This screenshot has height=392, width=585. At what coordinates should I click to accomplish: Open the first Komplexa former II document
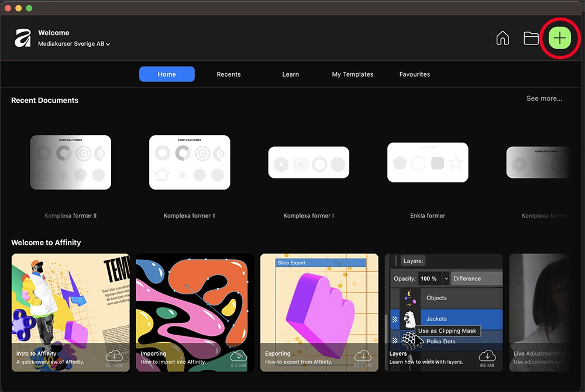click(x=71, y=163)
